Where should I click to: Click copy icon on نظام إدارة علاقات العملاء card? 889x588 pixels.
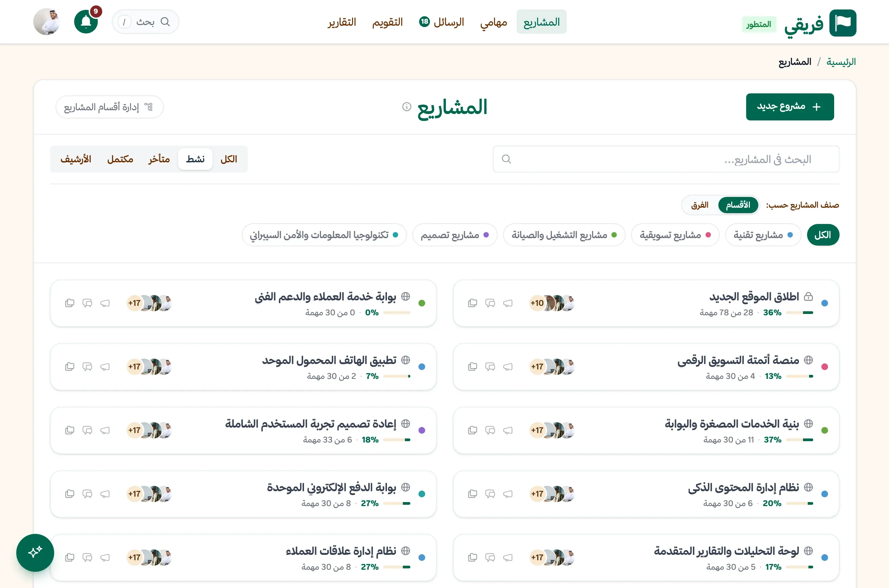[69, 558]
